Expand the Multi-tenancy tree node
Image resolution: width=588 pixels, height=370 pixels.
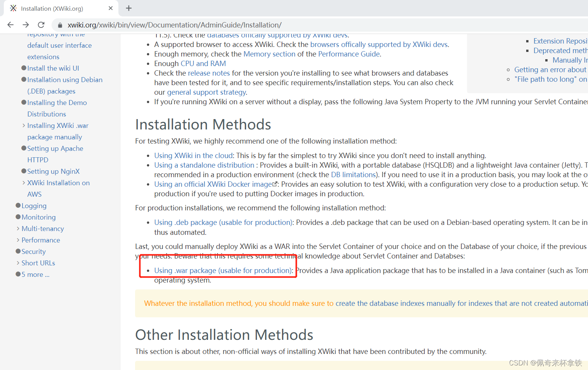click(18, 228)
